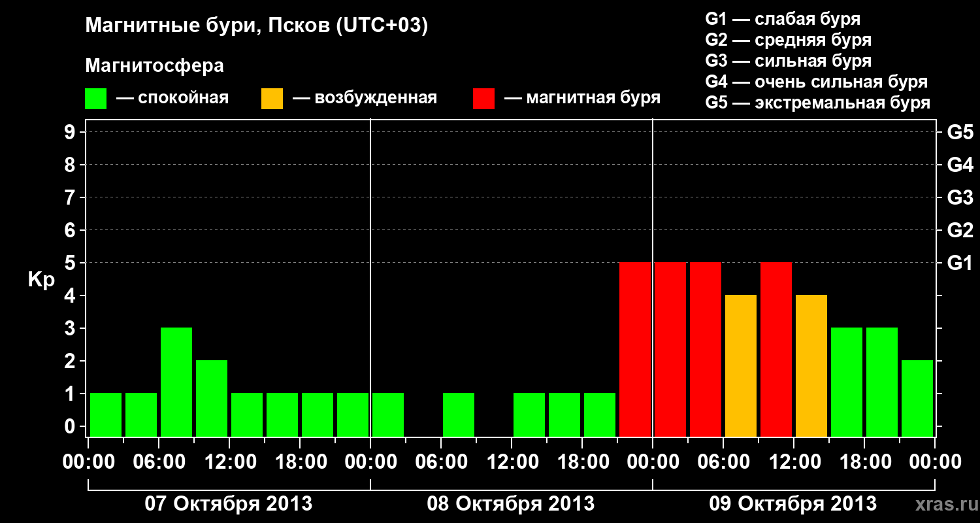The image size is (980, 523).
Task: Click the right-axis 'G3' scale label
Action: coord(960,197)
